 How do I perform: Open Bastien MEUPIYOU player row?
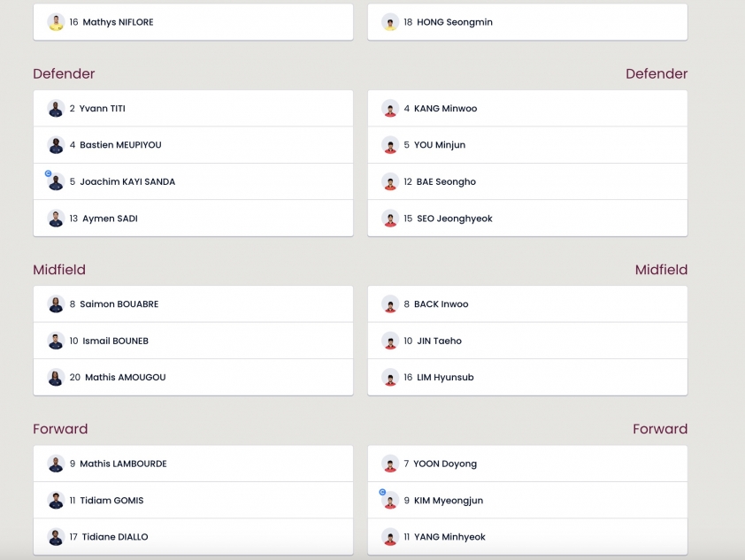pyautogui.click(x=193, y=145)
